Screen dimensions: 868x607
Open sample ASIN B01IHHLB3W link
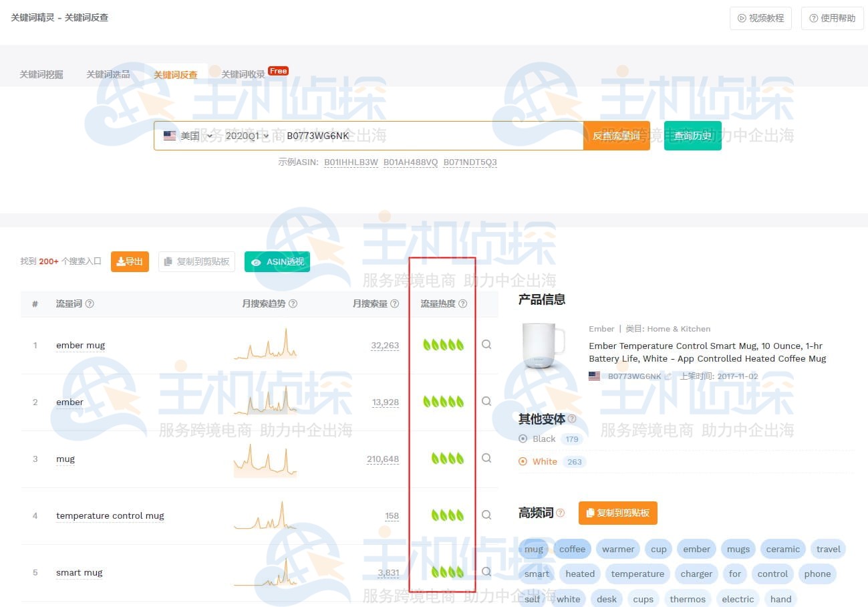[351, 162]
